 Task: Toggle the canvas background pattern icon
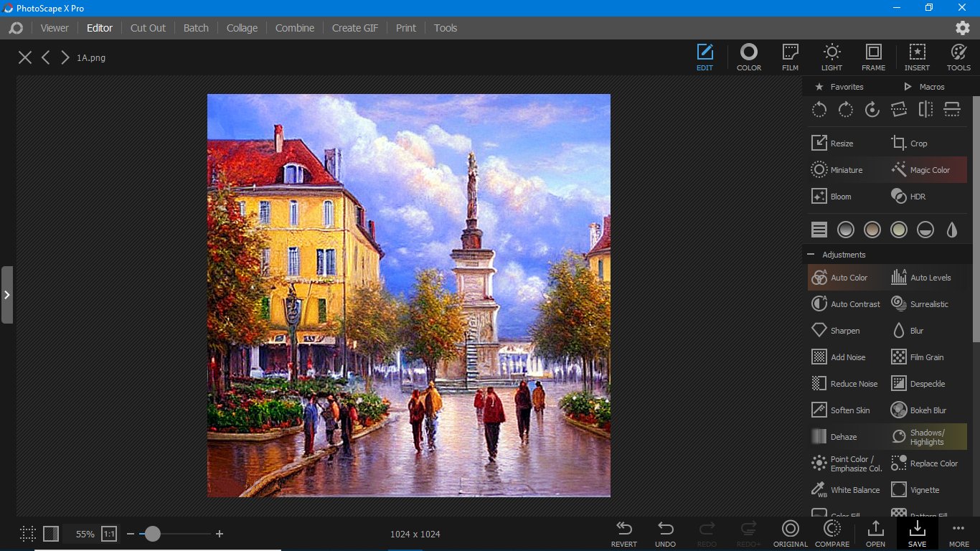[51, 534]
